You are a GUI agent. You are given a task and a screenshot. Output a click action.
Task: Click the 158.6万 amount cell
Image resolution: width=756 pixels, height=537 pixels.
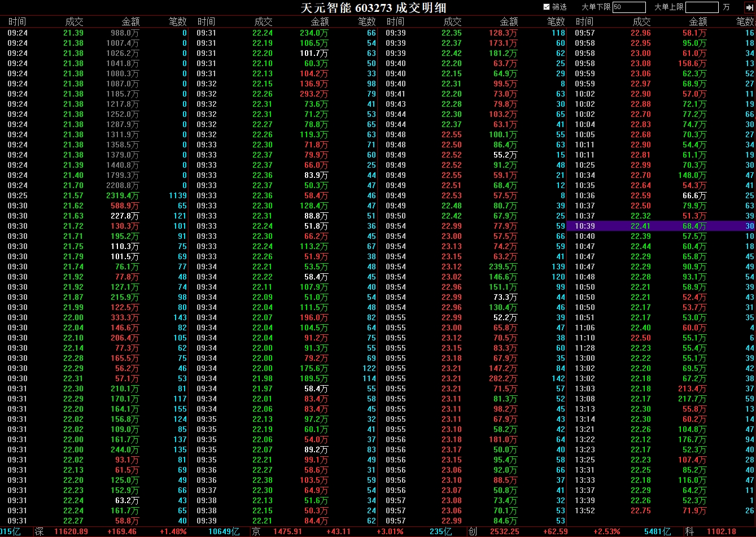point(692,63)
